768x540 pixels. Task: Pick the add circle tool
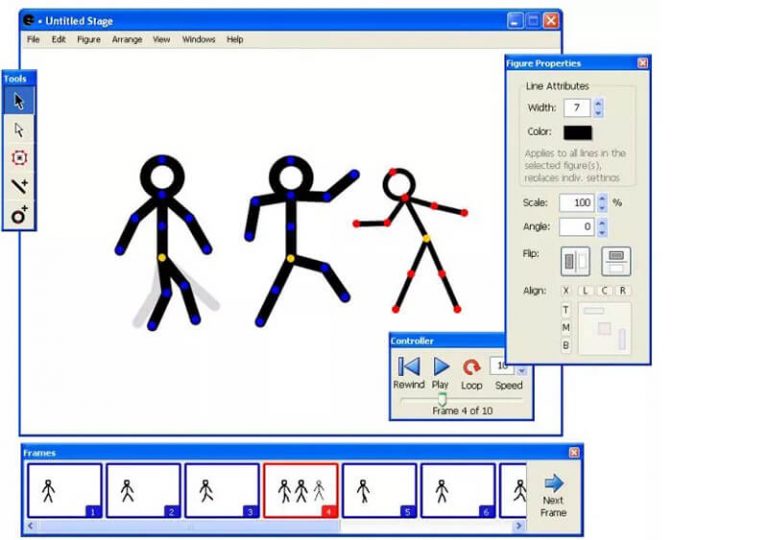[19, 214]
